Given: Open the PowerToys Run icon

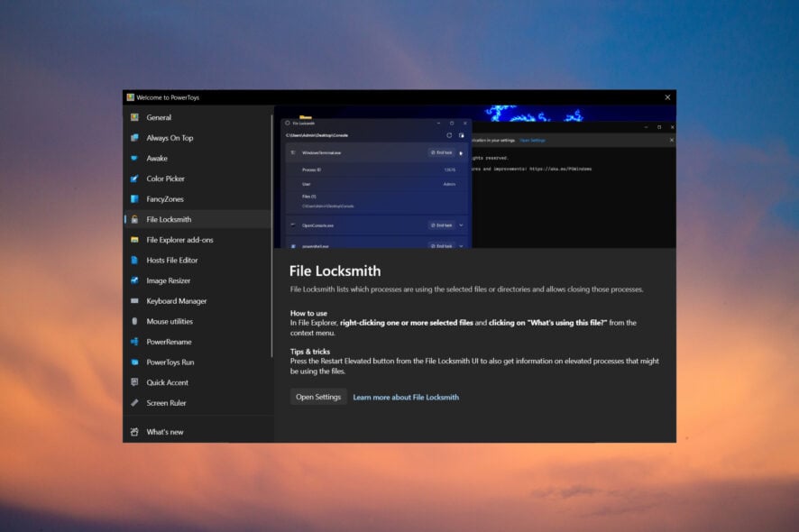Looking at the screenshot, I should click(x=134, y=362).
